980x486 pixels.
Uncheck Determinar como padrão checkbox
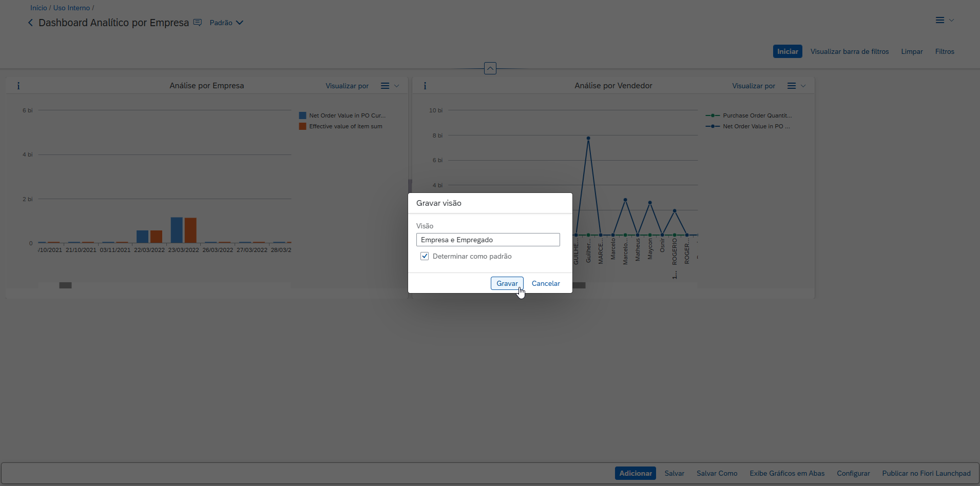coord(425,256)
